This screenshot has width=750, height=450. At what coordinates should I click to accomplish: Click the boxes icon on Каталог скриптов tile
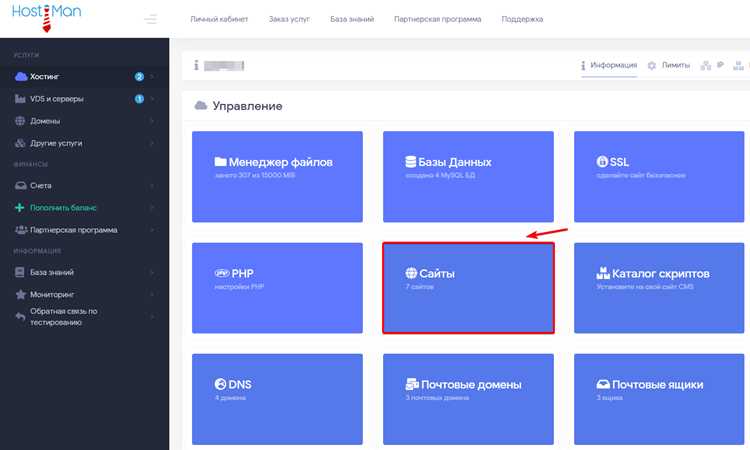(603, 273)
